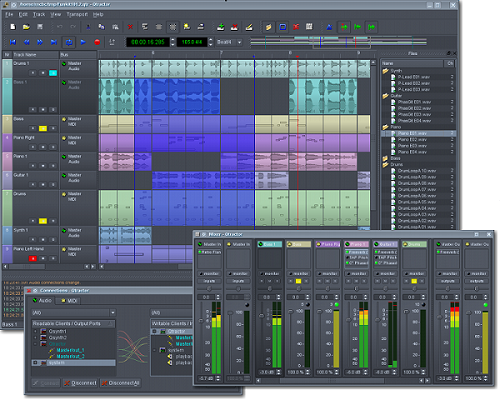Click the Remove Track icon
The height and width of the screenshot is (400, 500).
pos(235,27)
